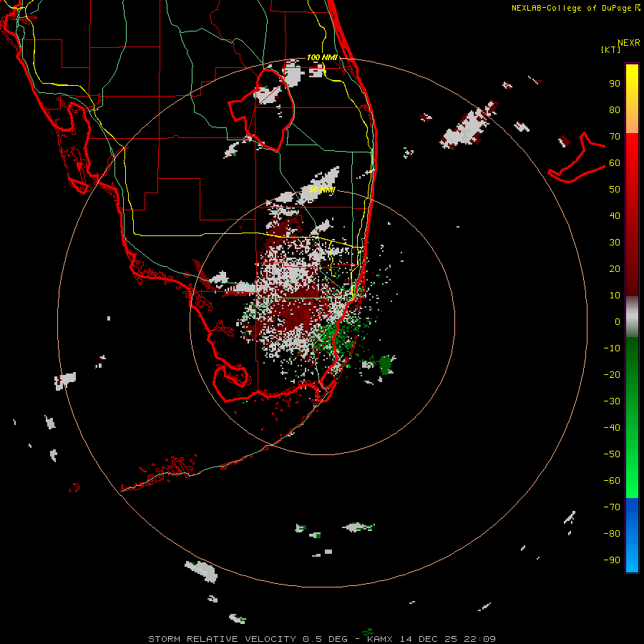Pick the dark blue band near -70 knots

coord(632,507)
